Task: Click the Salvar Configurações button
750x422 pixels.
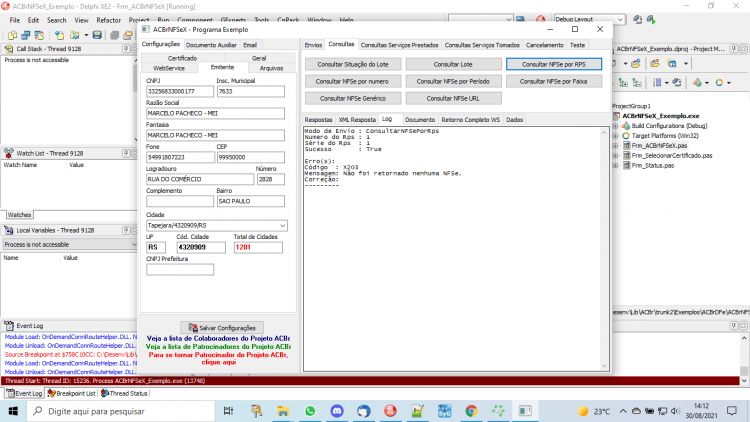Action: (x=222, y=328)
